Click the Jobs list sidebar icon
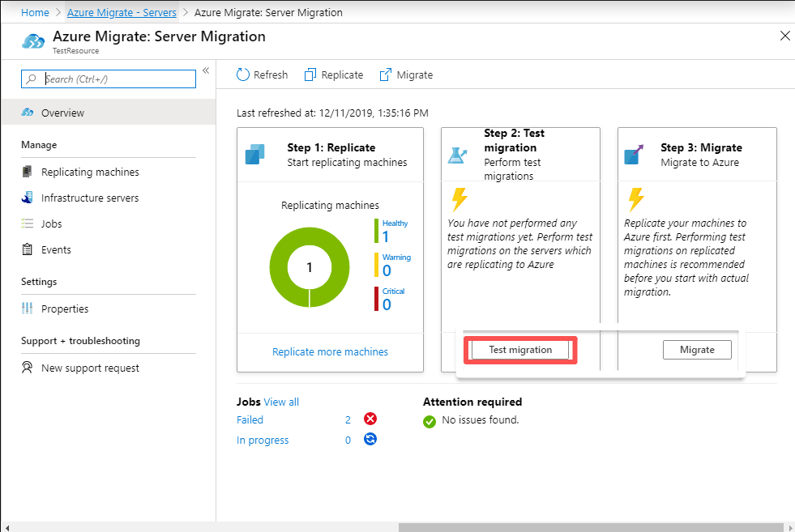795x532 pixels. coord(28,223)
